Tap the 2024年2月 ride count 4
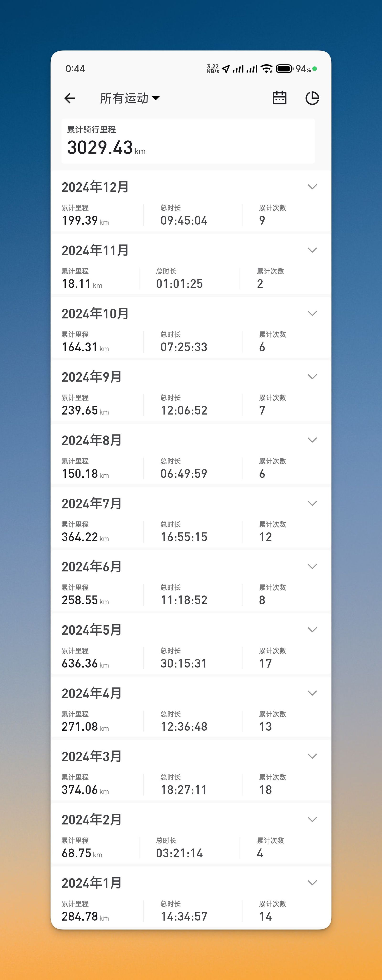 click(260, 853)
